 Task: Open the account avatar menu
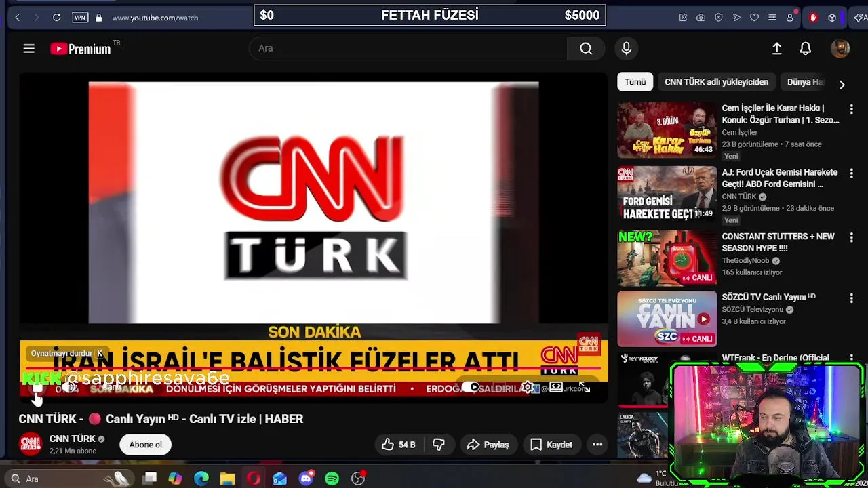click(840, 48)
